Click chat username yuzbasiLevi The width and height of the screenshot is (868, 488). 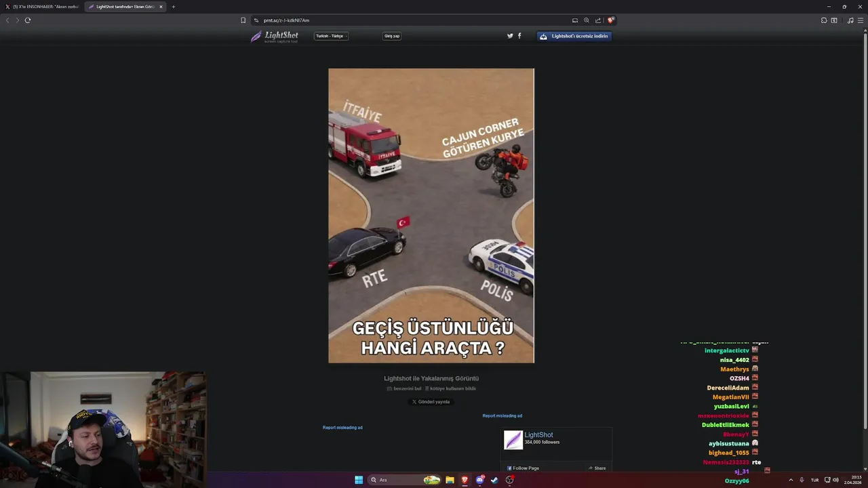click(732, 407)
